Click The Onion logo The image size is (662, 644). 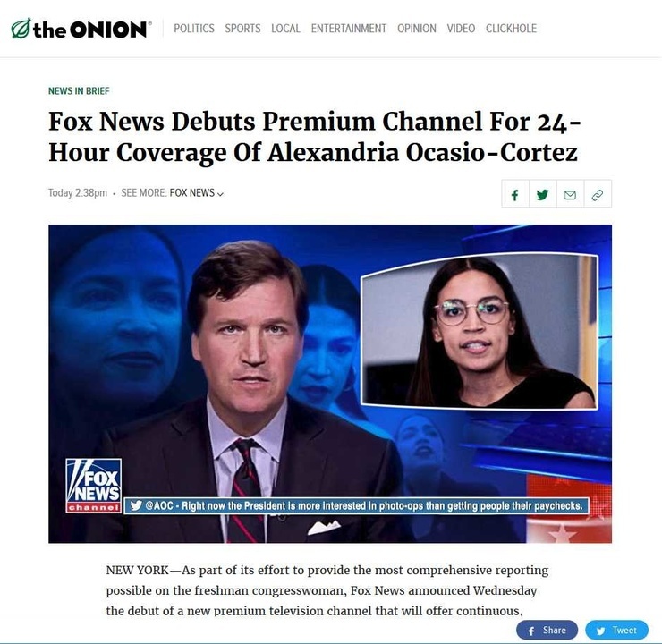(x=81, y=29)
